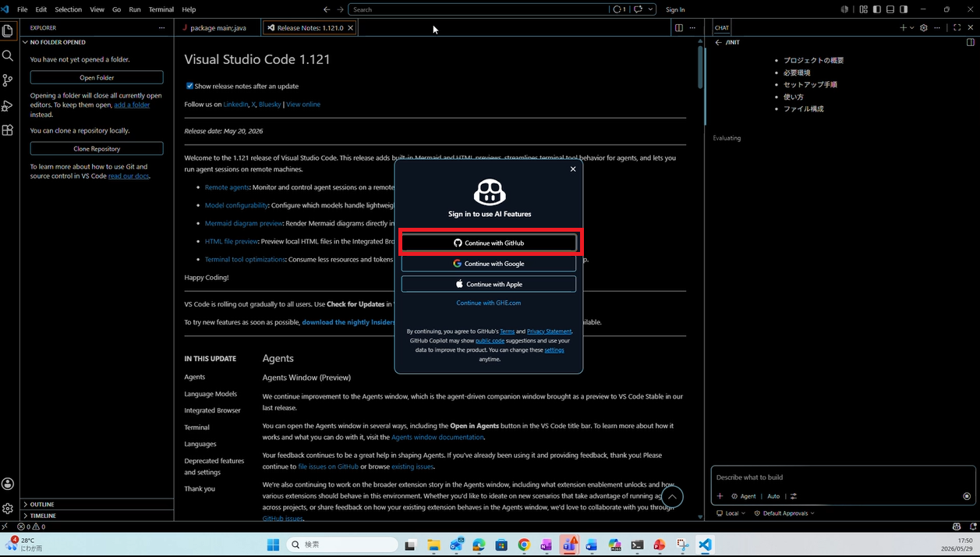Collapse the No Folder Opened section
Screen dimensions: 980x557
(x=97, y=42)
